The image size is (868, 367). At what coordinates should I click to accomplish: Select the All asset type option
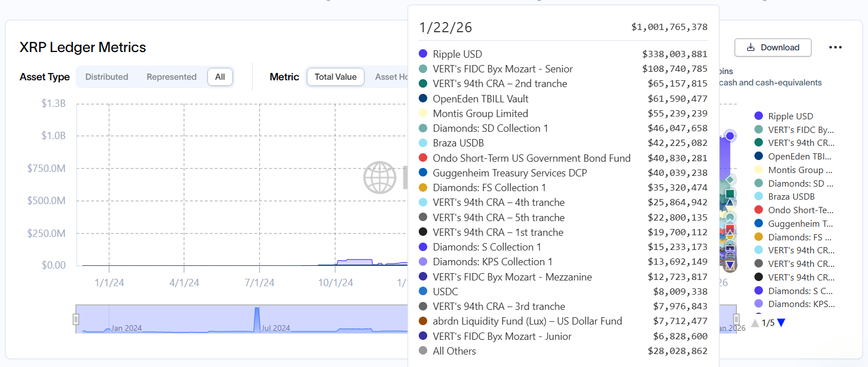(220, 77)
